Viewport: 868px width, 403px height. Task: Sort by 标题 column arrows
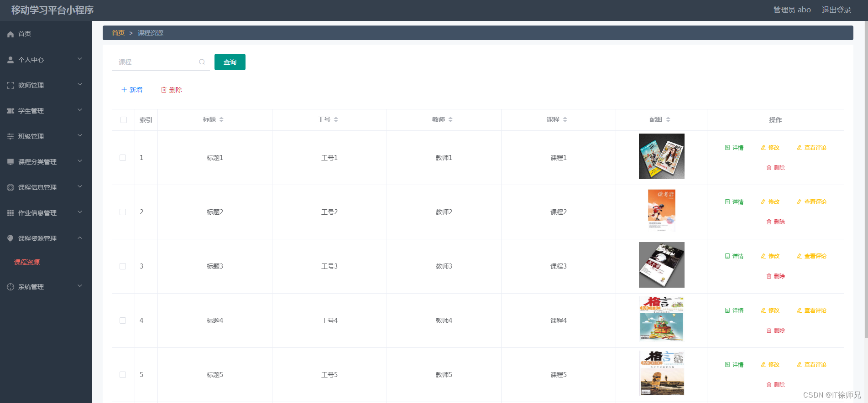click(x=221, y=119)
